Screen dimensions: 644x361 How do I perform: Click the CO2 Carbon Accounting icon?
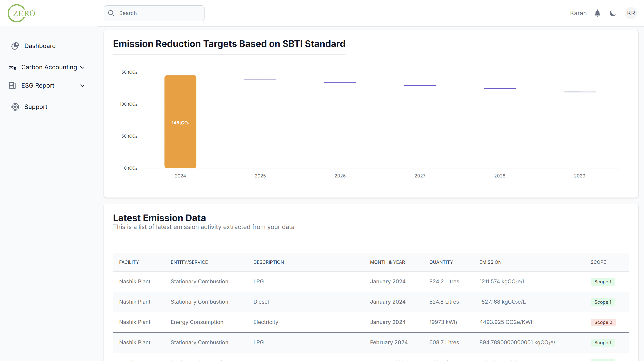coord(12,68)
